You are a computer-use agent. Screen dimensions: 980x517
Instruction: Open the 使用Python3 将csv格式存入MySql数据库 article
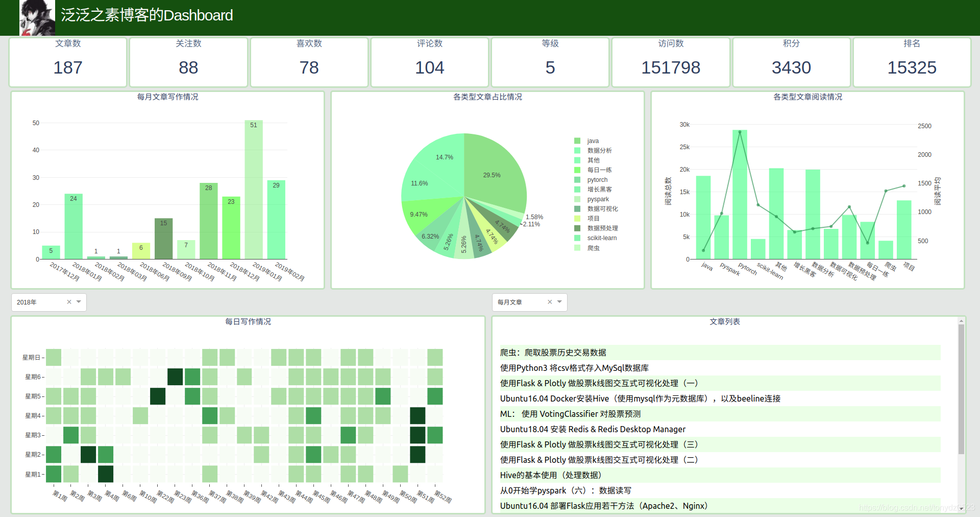574,368
